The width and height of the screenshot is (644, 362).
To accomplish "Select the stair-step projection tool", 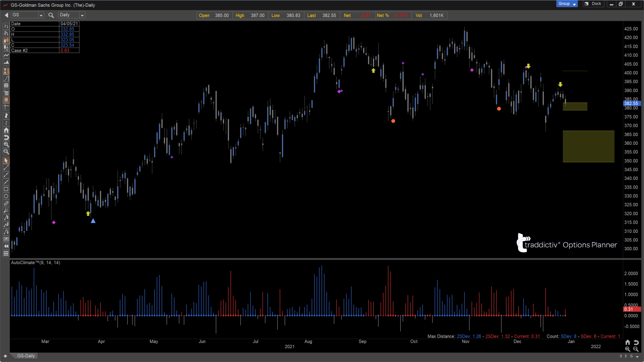I will [x=6, y=225].
